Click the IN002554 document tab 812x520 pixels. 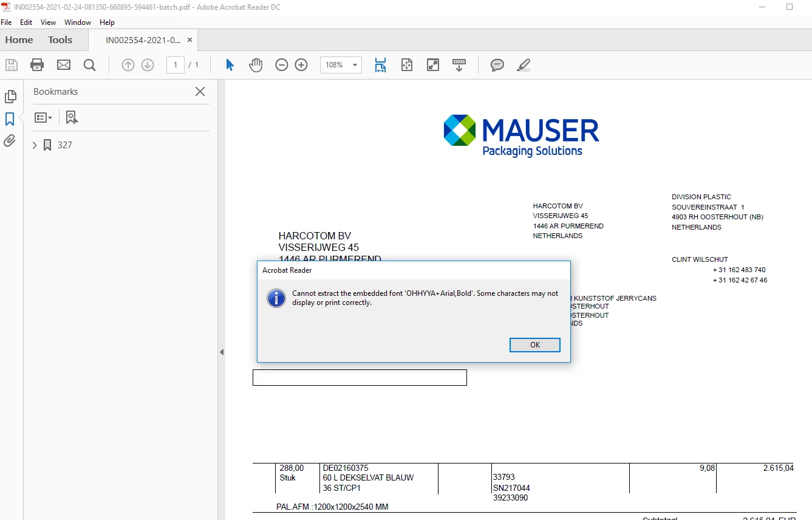point(143,40)
